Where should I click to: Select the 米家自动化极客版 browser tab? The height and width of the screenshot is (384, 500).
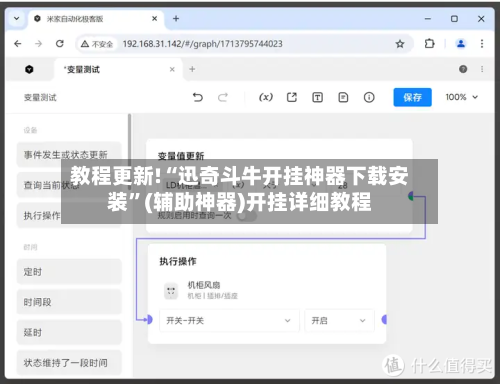click(95, 19)
